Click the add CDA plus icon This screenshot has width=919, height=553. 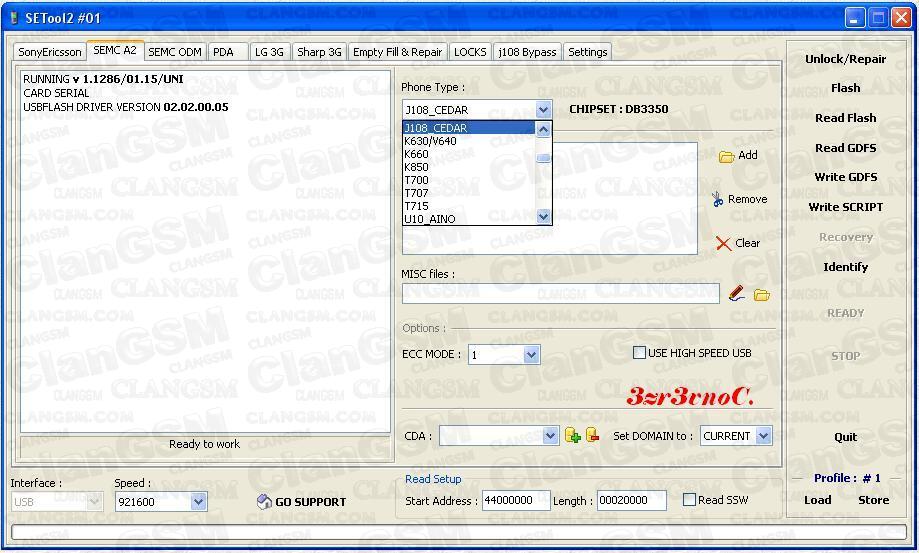point(573,435)
